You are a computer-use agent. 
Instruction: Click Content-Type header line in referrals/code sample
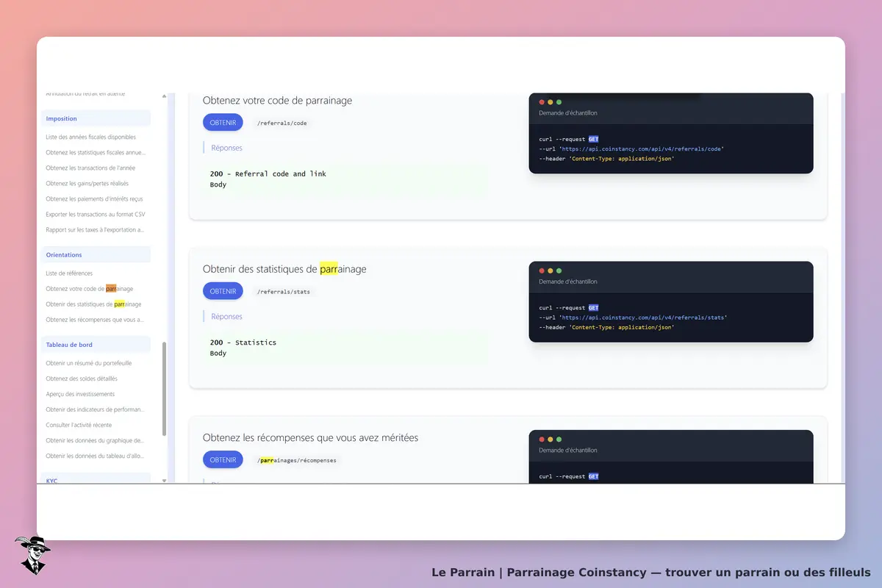[x=606, y=158]
